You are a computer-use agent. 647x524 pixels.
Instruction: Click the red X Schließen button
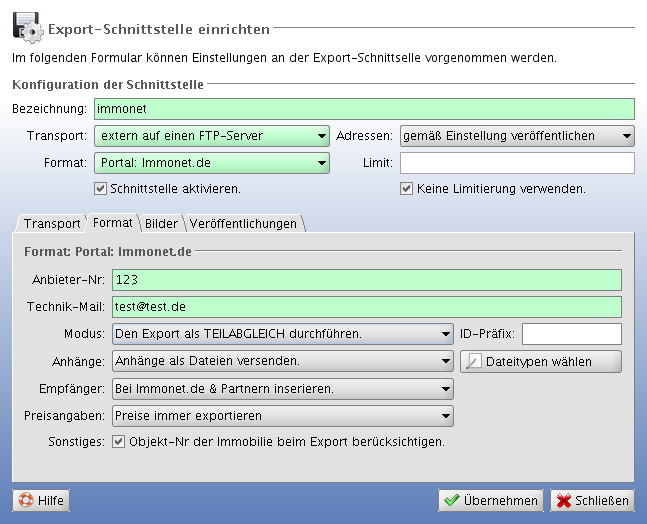592,500
